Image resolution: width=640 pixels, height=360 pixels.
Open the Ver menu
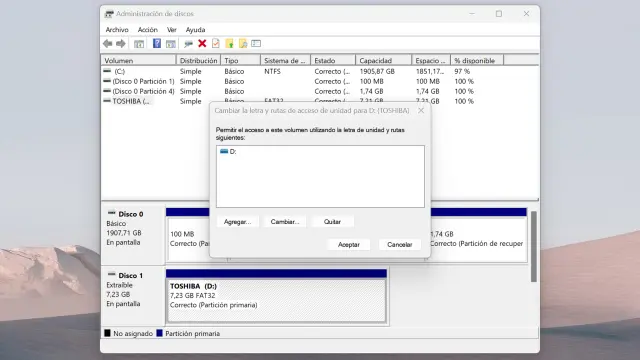click(172, 30)
